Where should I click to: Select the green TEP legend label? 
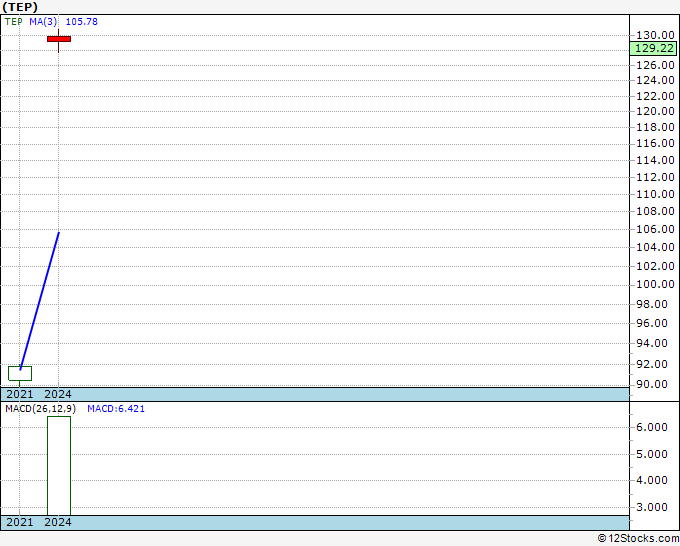(14, 21)
